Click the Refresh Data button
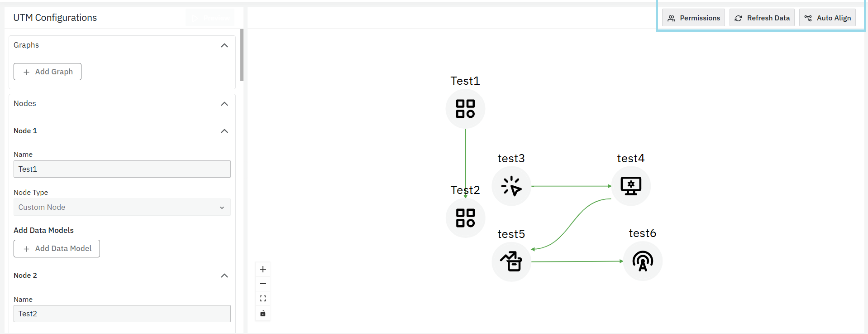Viewport: 868px width, 334px height. click(x=762, y=18)
